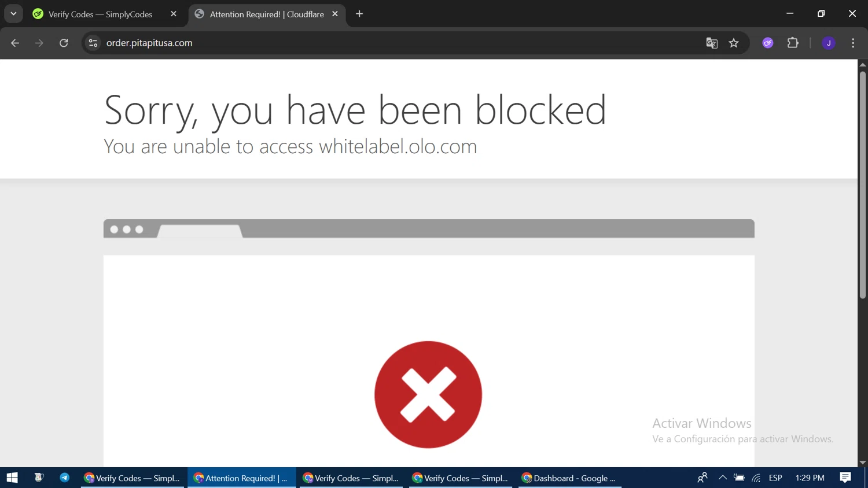The height and width of the screenshot is (488, 868).
Task: Open the profile avatar J
Action: 829,43
